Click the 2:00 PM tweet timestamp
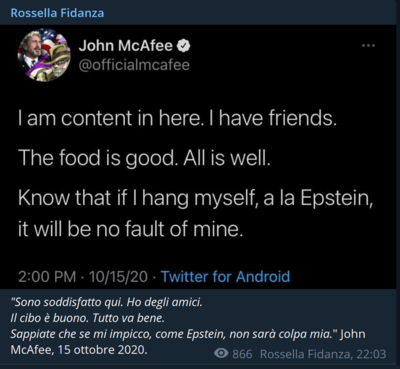400x369 pixels. [x=47, y=277]
